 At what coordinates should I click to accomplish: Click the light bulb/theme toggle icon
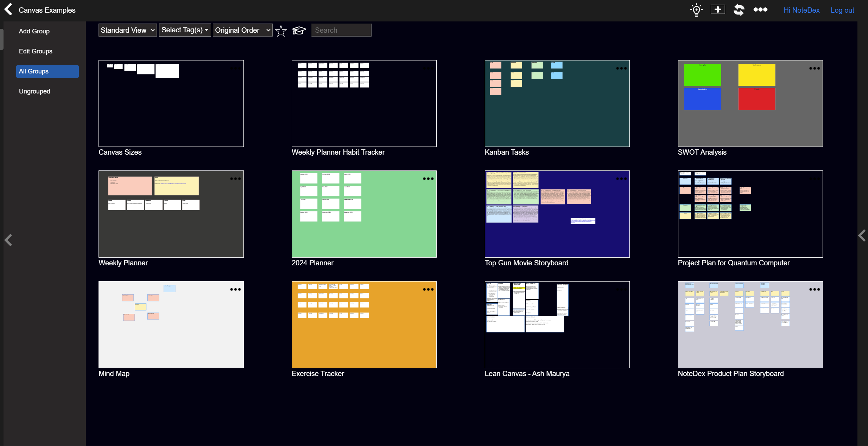click(696, 10)
